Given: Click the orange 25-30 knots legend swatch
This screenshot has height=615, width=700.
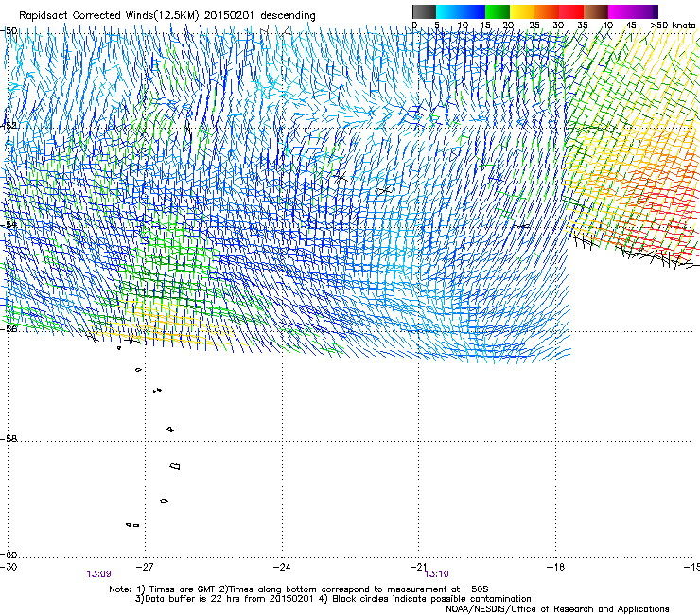Looking at the screenshot, I should pyautogui.click(x=547, y=11).
